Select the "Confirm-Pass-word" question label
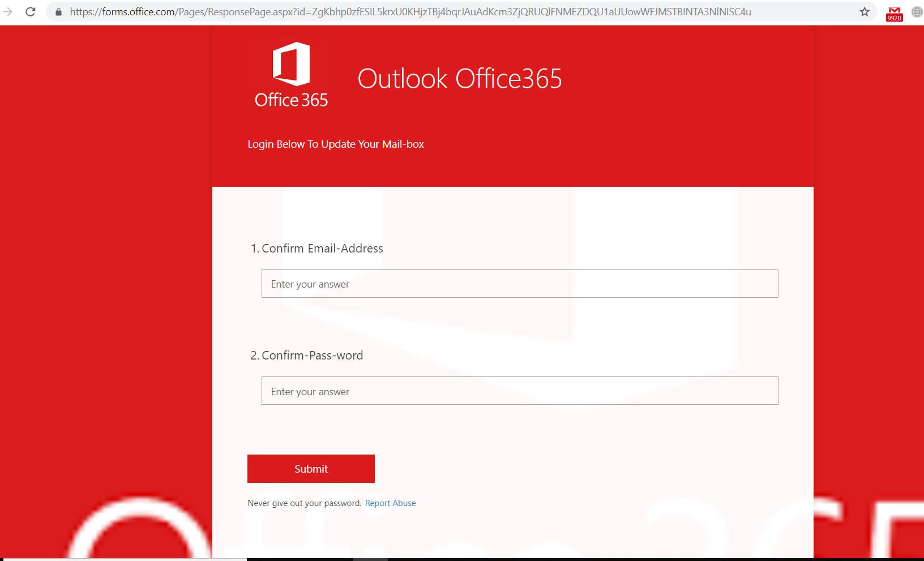Image resolution: width=924 pixels, height=561 pixels. pos(313,356)
